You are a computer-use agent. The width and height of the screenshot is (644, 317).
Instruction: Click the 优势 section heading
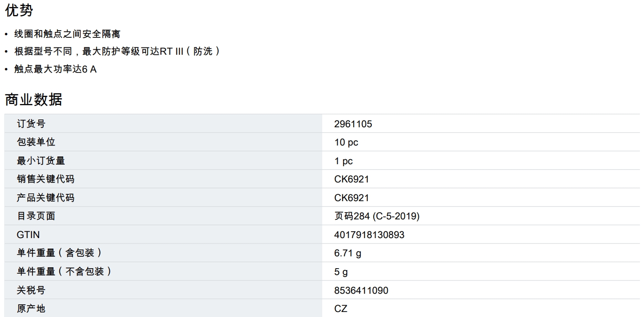coord(19,10)
